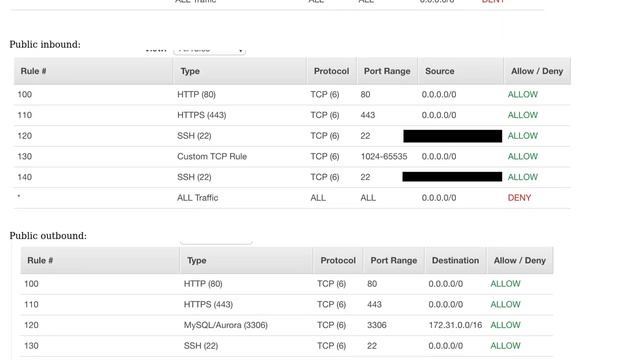Select inbound rule number 100
This screenshot has height=360, width=640.
[x=24, y=94]
